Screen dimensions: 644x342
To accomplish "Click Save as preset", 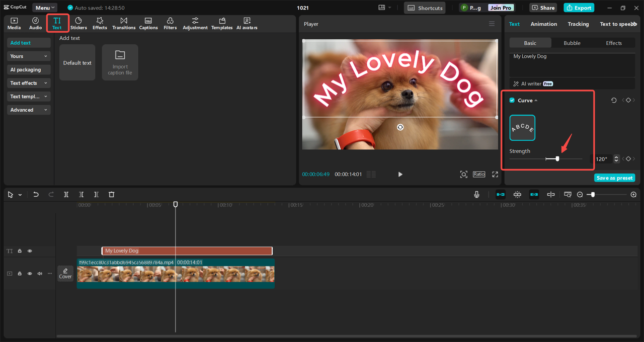I will [x=614, y=178].
